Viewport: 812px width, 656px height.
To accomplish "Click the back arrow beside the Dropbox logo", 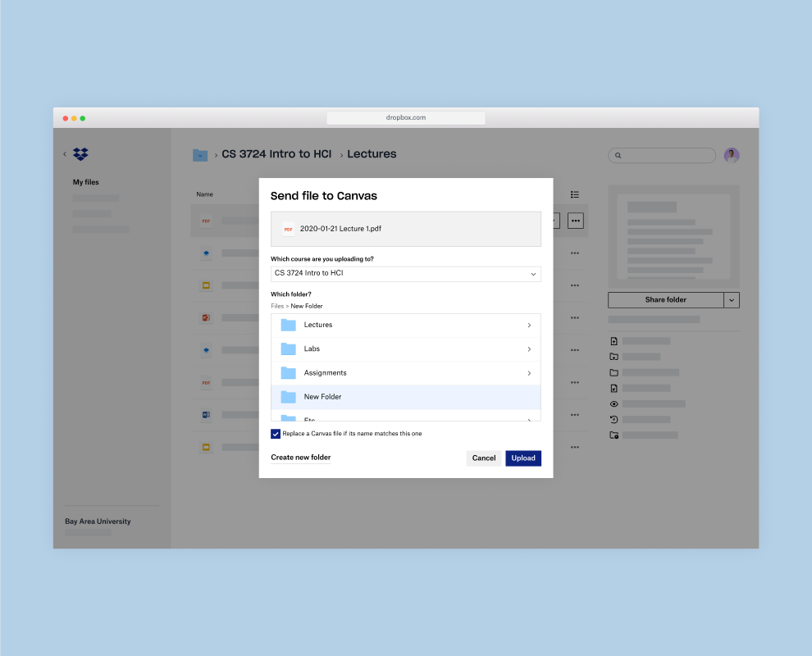I will [x=65, y=154].
